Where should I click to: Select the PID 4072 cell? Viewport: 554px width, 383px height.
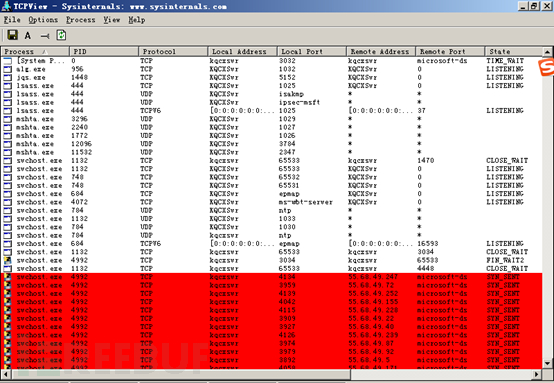click(x=79, y=202)
